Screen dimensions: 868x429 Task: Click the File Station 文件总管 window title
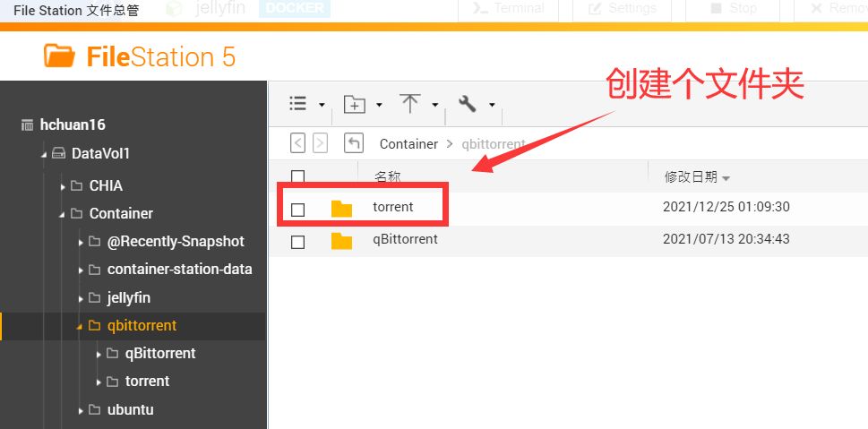(x=76, y=11)
